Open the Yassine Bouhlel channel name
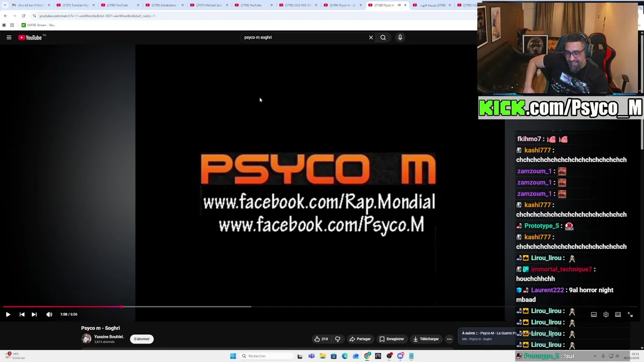644x362 pixels. [x=109, y=337]
